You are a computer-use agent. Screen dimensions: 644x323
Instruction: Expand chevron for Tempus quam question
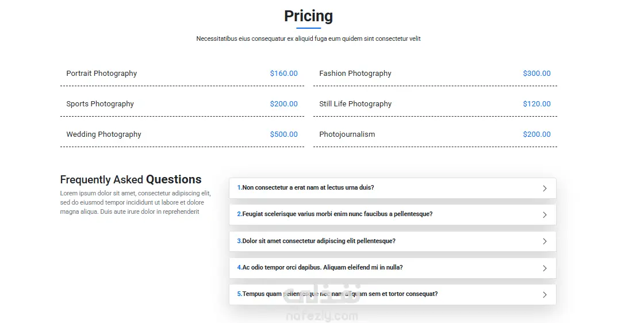[545, 294]
